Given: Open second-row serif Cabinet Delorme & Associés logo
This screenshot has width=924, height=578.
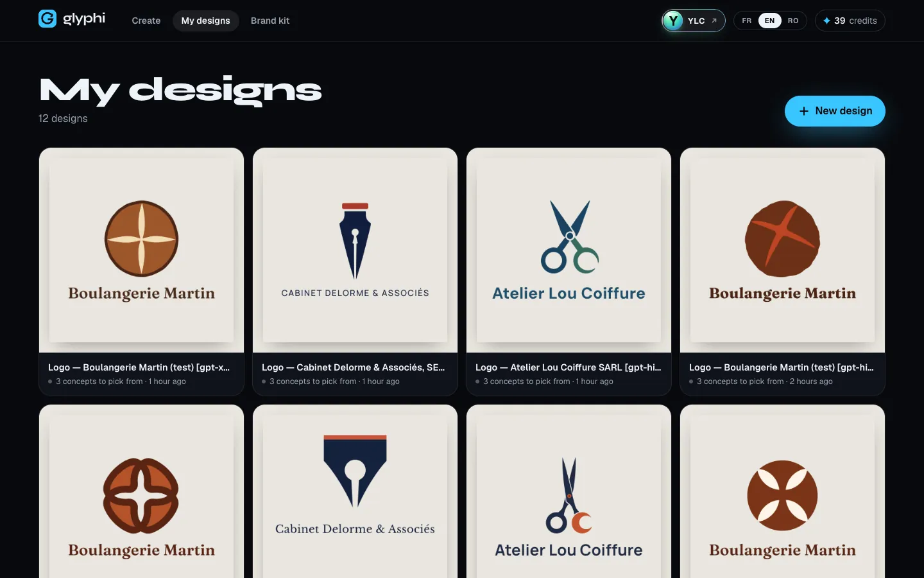Looking at the screenshot, I should (x=355, y=492).
